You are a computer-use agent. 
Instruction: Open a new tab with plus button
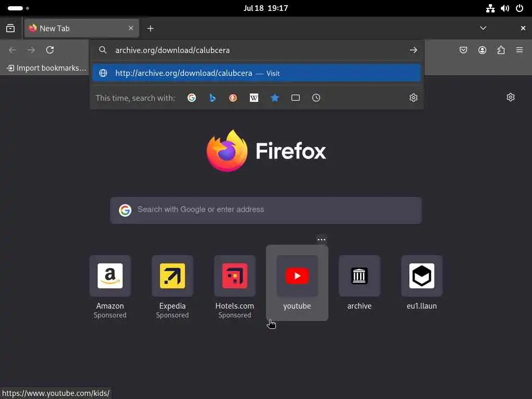(150, 29)
